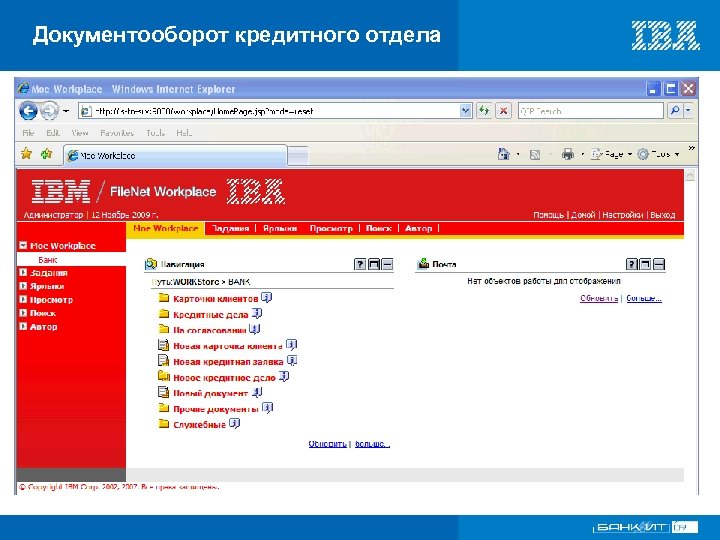This screenshot has height=540, width=720.
Task: Click info icon next to Новый документ
Action: pyautogui.click(x=257, y=392)
